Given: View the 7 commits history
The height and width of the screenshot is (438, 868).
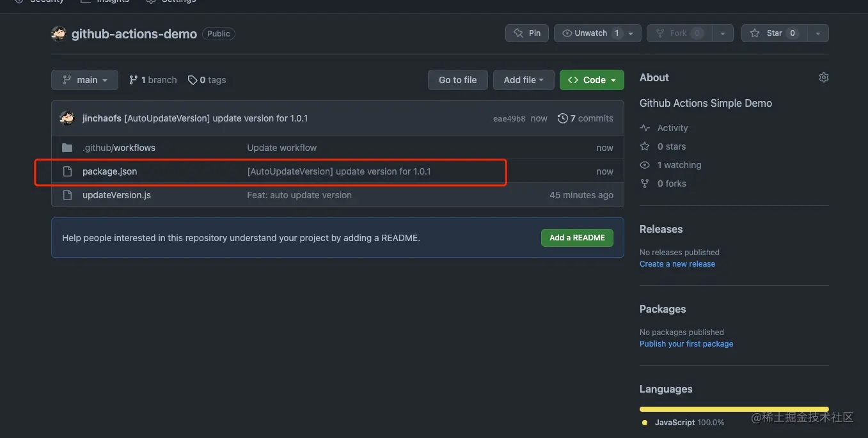Looking at the screenshot, I should 585,118.
